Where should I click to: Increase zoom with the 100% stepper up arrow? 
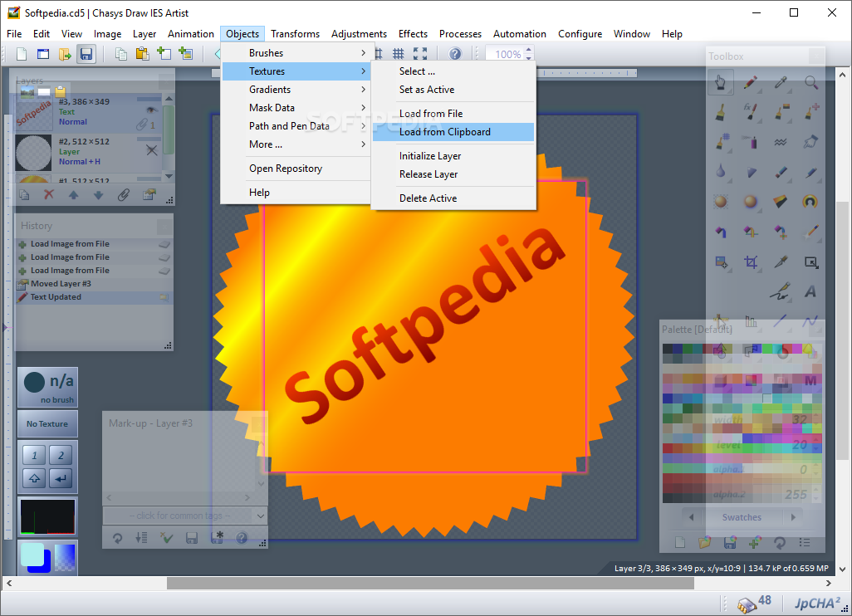(529, 50)
